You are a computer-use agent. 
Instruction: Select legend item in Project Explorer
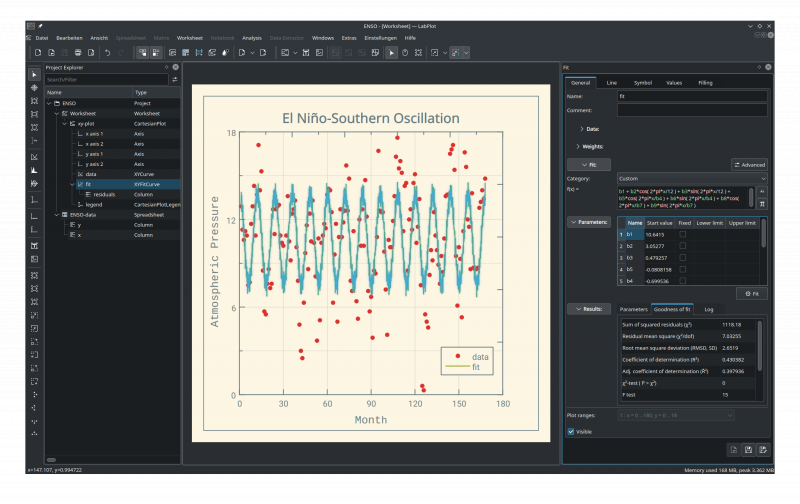tap(93, 205)
